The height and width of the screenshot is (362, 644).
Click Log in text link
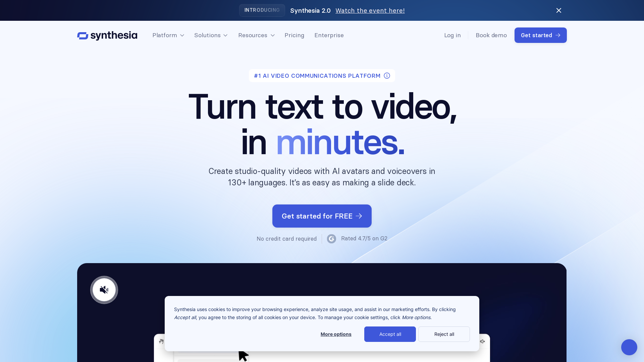(452, 35)
